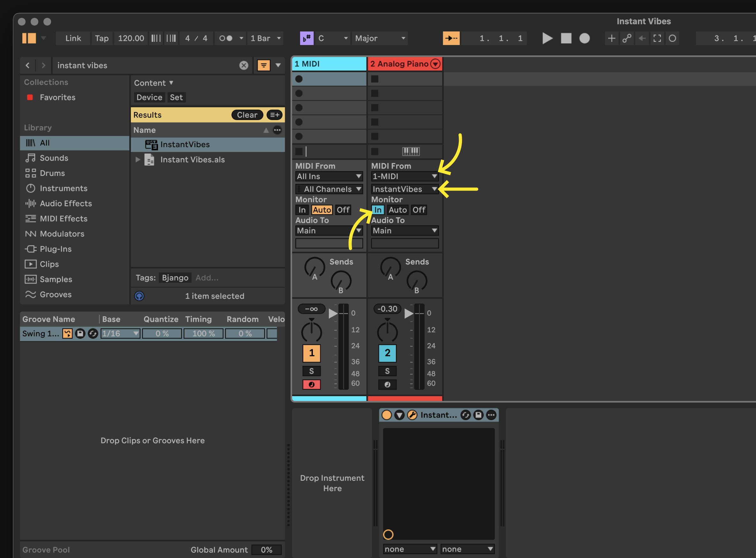Open the InstantVibes device options menu
Screen dimensions: 756x558
tap(491, 415)
